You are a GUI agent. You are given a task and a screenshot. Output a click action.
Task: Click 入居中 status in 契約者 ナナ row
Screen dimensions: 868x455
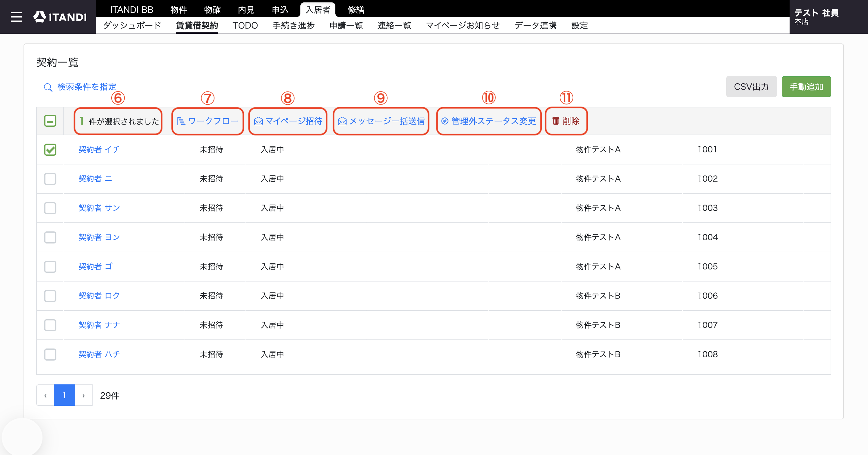click(x=272, y=325)
